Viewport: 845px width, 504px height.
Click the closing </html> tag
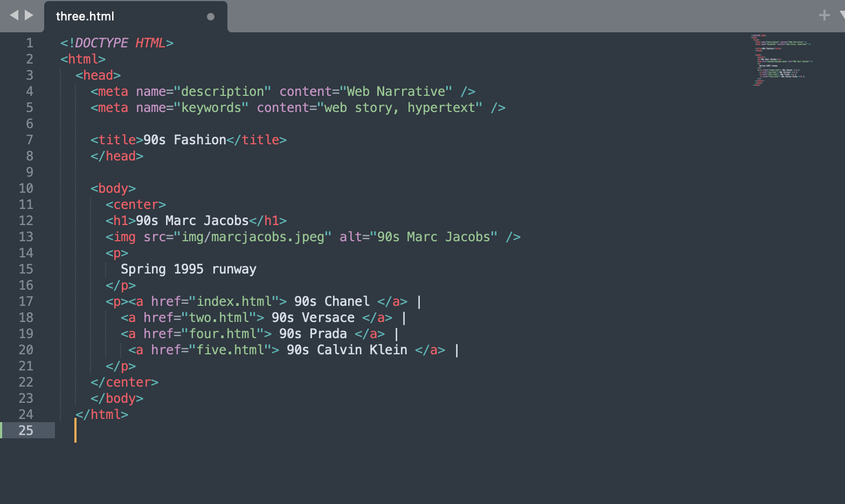(102, 415)
